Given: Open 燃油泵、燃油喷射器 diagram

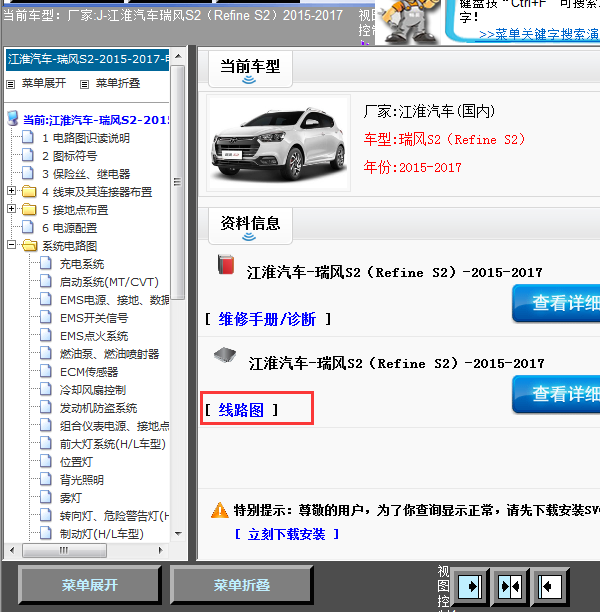Looking at the screenshot, I should (x=109, y=354).
